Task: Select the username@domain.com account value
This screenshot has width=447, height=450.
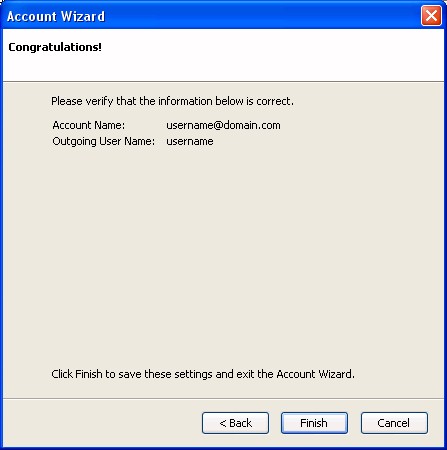Action: [223, 125]
